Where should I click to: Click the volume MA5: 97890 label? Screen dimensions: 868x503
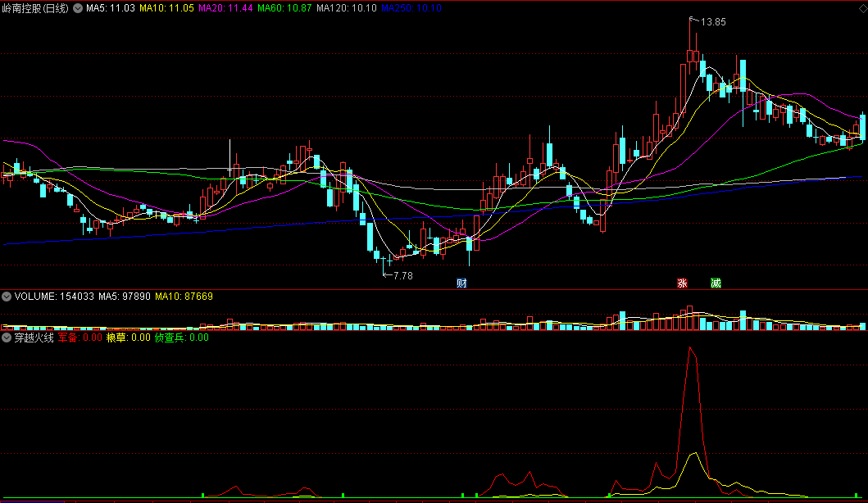click(125, 297)
